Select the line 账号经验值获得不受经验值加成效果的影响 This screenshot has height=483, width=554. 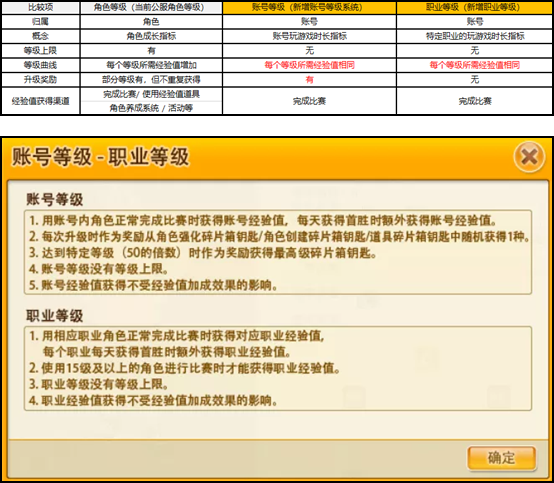(x=153, y=285)
